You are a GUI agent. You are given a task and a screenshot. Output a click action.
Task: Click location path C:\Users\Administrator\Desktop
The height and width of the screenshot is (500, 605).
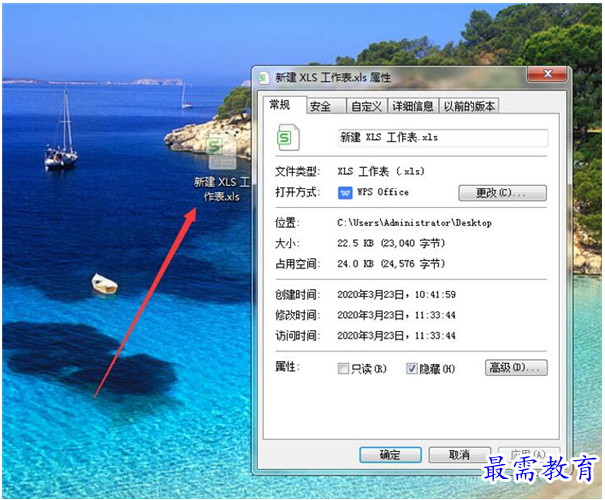pos(414,223)
